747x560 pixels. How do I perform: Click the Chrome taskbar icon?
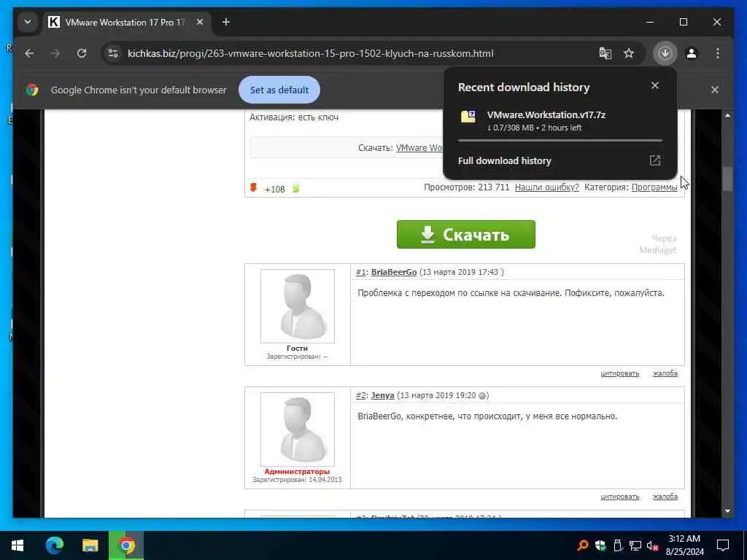126,545
